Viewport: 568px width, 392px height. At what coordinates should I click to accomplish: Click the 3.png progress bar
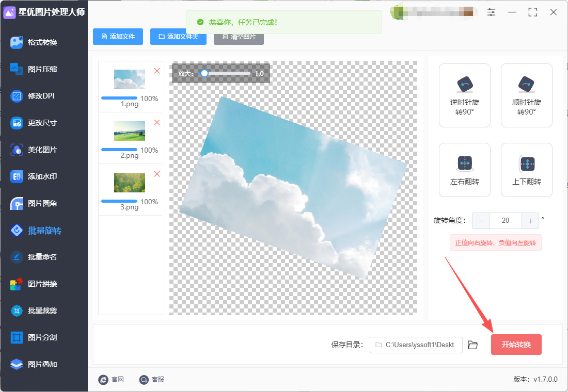119,201
